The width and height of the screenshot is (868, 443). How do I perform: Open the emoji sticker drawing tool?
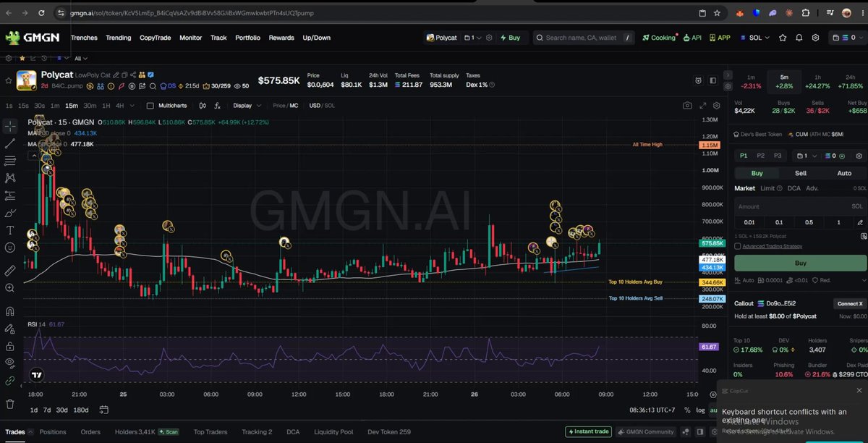coord(10,248)
